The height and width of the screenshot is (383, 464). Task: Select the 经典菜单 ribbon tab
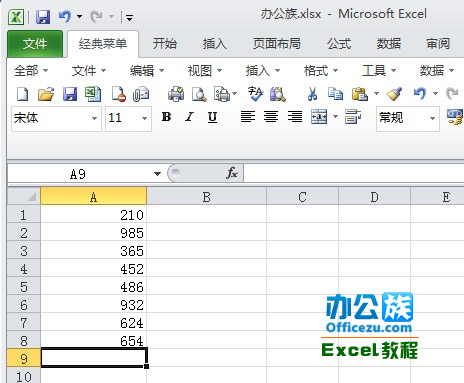coord(103,44)
